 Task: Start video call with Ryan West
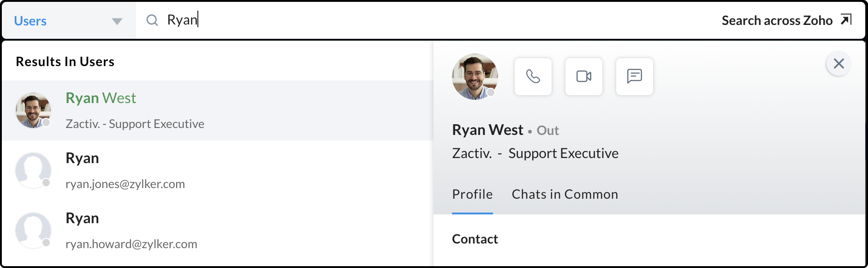point(583,77)
